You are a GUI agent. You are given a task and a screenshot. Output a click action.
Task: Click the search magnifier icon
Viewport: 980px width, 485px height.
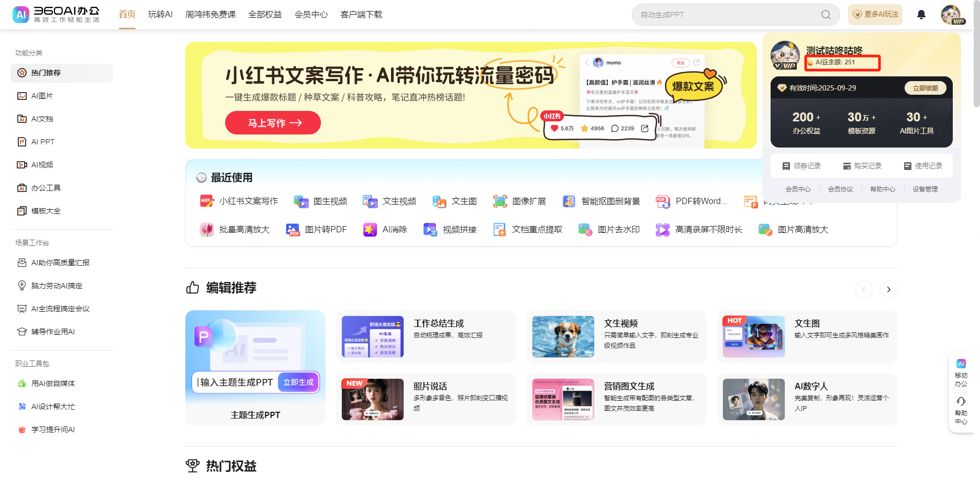click(826, 15)
